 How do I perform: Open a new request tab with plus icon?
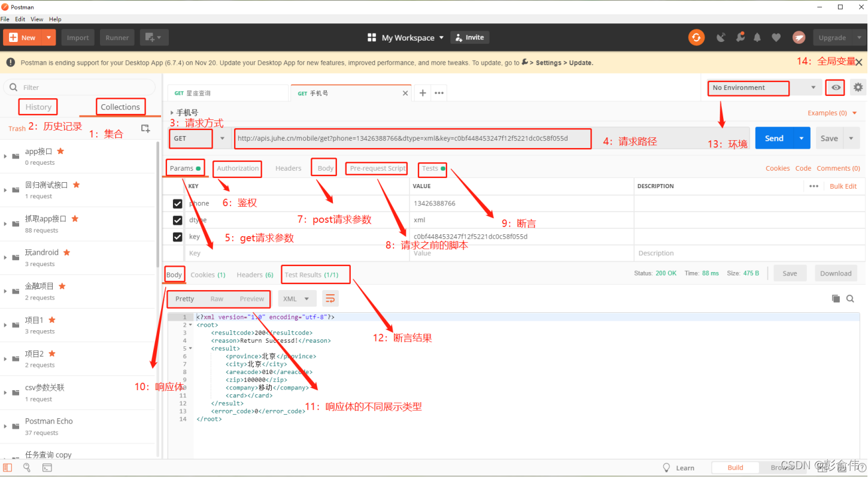click(423, 93)
